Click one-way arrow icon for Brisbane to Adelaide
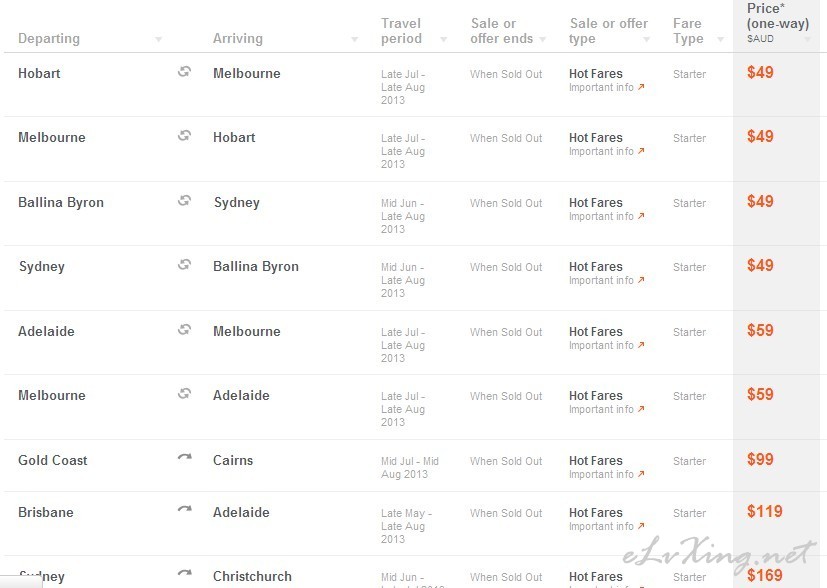 coord(185,509)
